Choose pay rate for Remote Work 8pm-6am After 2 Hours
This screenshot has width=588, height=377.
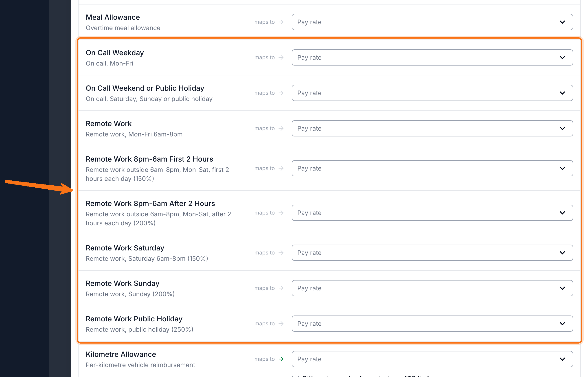click(x=432, y=213)
